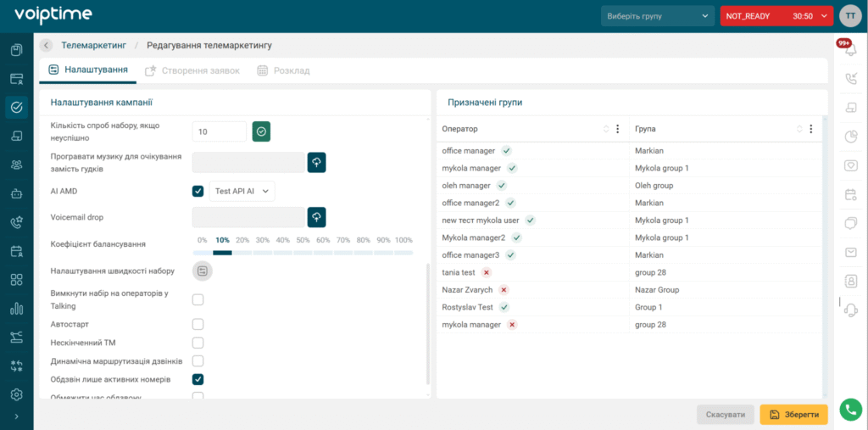The height and width of the screenshot is (430, 868).
Task: Open the robot bot icon in sidebar
Action: 17,193
